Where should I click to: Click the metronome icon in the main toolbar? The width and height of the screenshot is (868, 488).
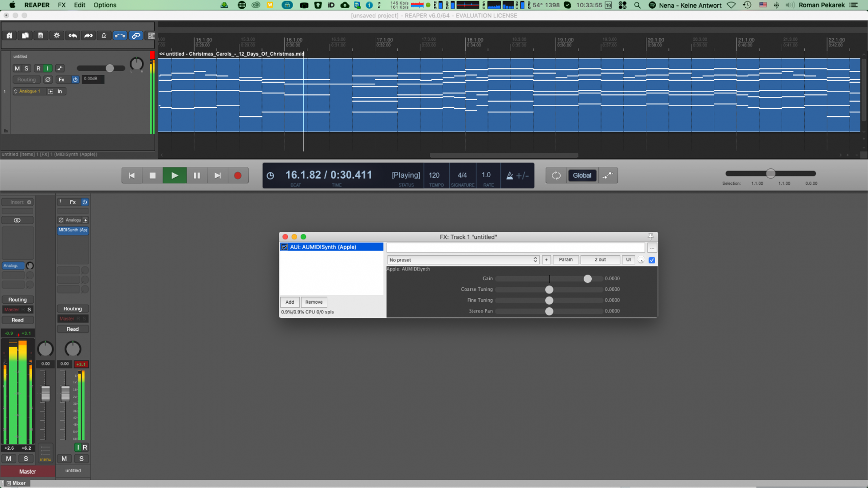pos(104,36)
